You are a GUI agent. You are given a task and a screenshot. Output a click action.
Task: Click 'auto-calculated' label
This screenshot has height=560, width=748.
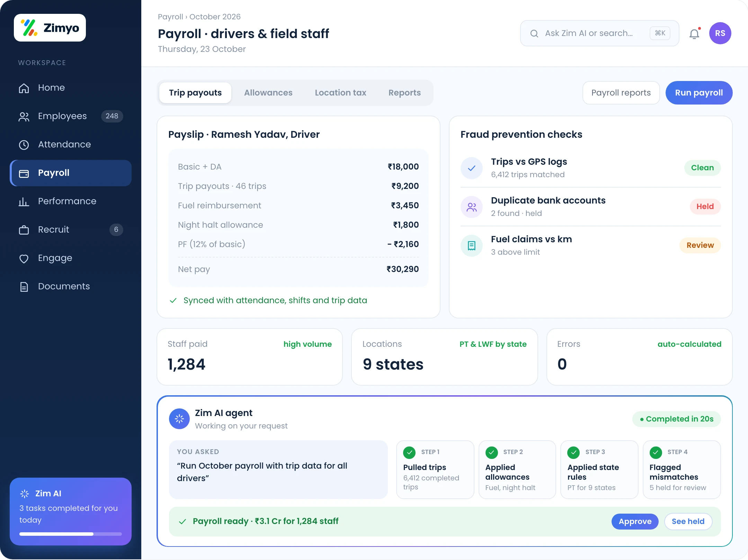pos(689,344)
